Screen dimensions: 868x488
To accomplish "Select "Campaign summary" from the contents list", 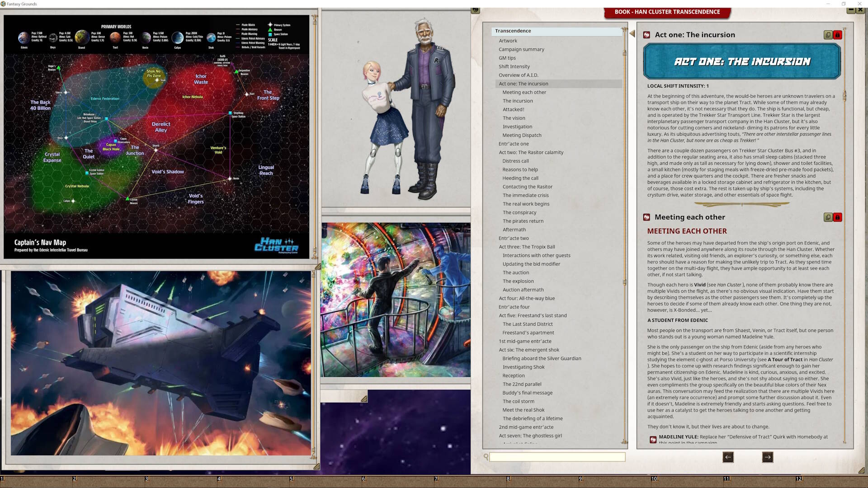I will [x=522, y=49].
